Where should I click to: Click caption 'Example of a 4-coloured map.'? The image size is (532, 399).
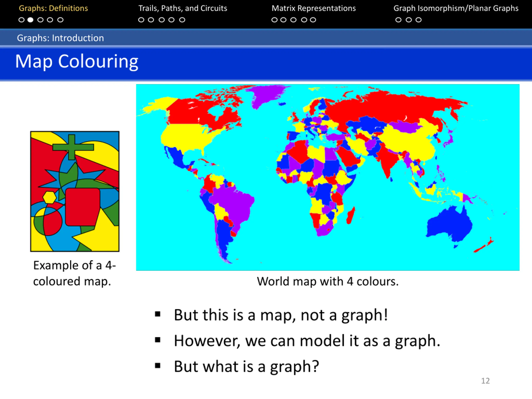click(75, 273)
